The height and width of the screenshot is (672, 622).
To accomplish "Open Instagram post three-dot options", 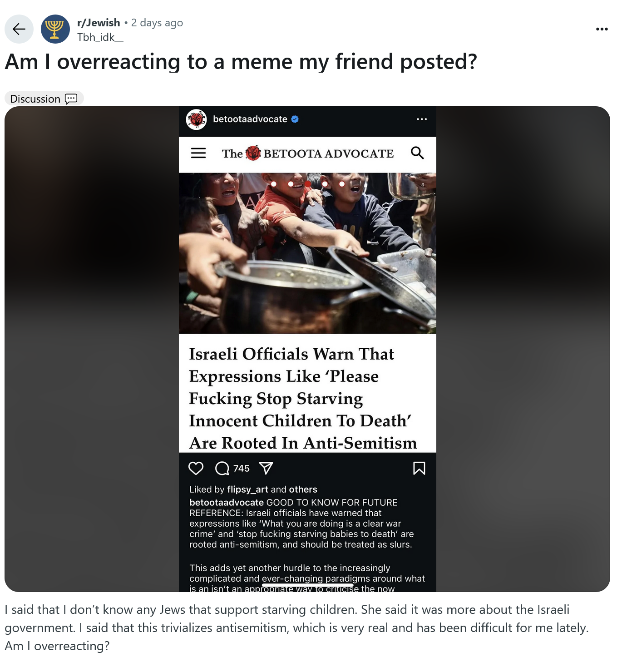I will [x=422, y=119].
